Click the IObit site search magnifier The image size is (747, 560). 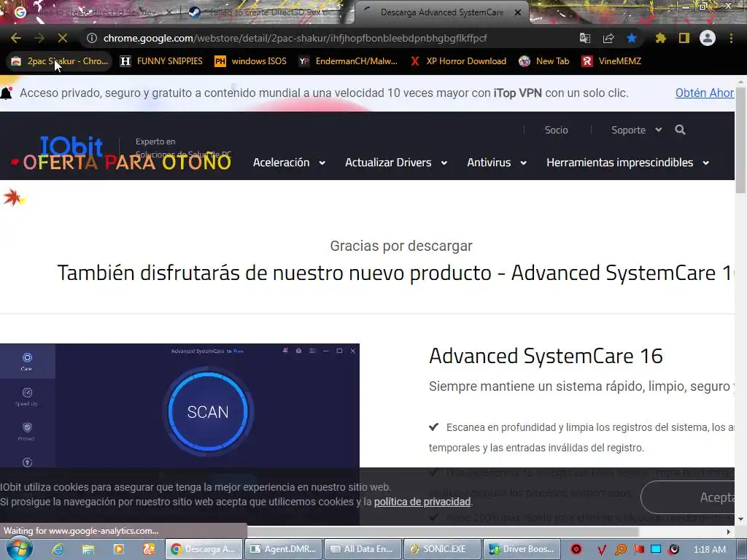pyautogui.click(x=681, y=130)
